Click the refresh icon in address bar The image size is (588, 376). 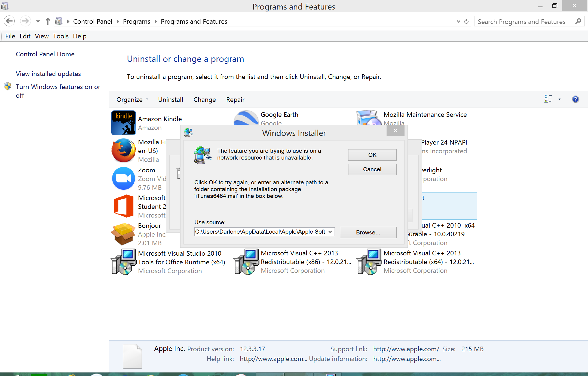pyautogui.click(x=466, y=22)
